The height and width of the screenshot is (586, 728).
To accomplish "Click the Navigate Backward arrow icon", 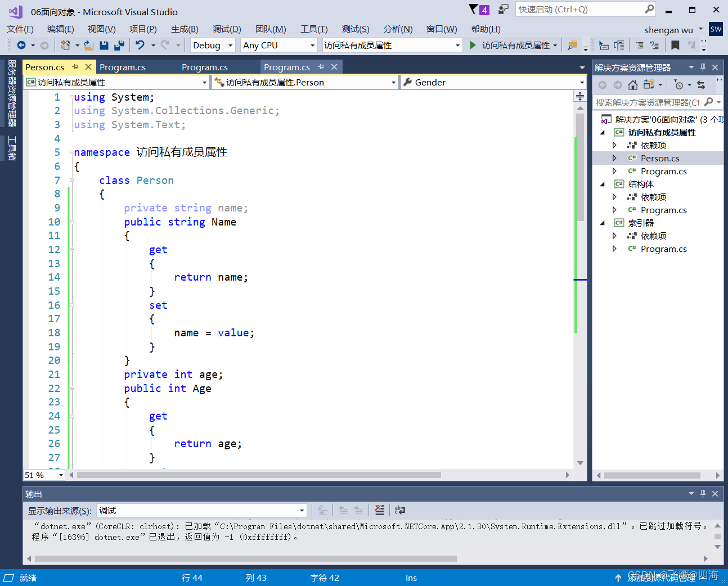I will [21, 46].
